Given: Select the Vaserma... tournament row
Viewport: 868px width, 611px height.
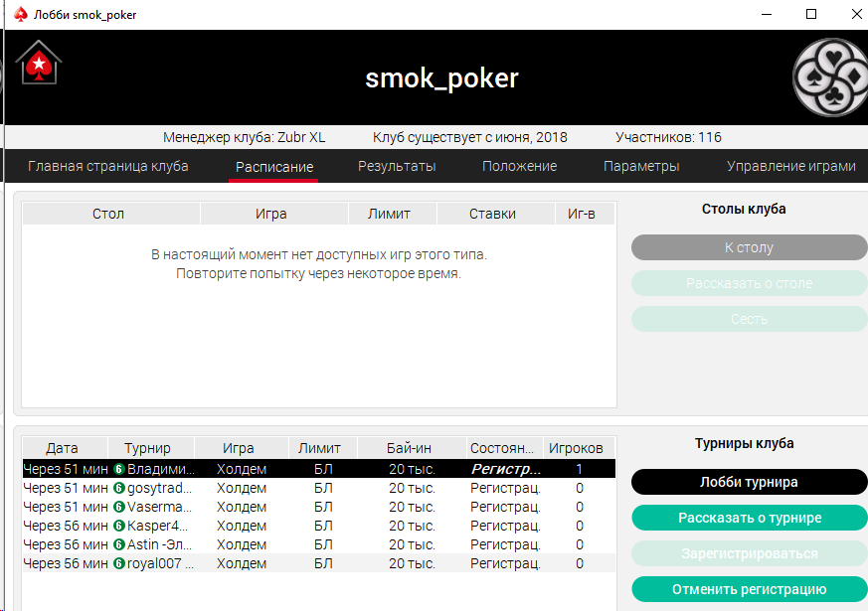Looking at the screenshot, I should coord(319,507).
